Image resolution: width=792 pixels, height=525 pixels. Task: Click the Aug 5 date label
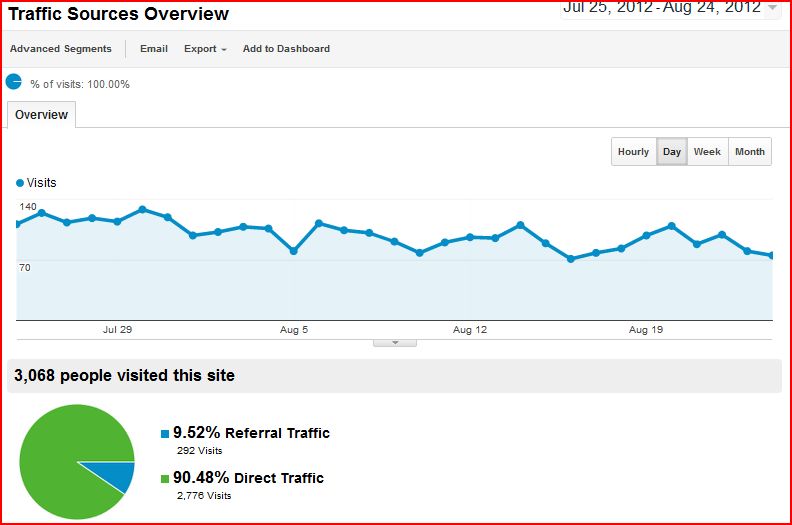click(294, 329)
